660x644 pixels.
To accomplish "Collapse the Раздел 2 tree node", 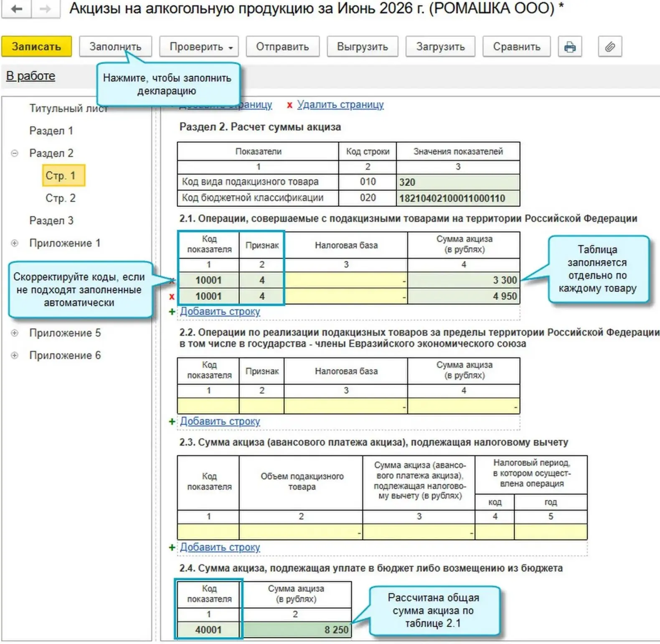I will click(15, 153).
